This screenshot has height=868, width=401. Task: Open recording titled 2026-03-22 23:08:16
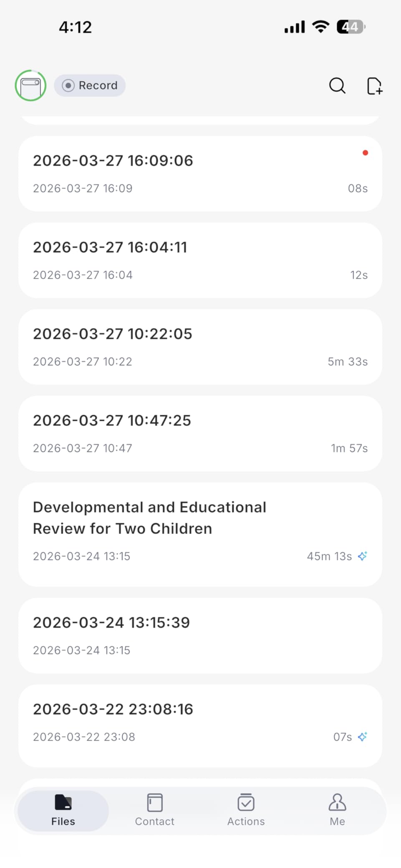tap(113, 710)
